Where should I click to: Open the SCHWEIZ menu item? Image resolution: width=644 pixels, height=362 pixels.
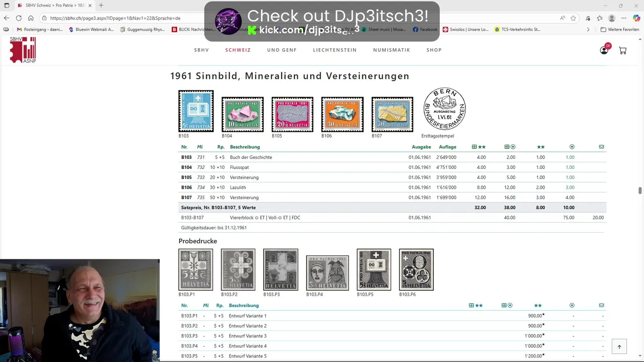pos(238,50)
